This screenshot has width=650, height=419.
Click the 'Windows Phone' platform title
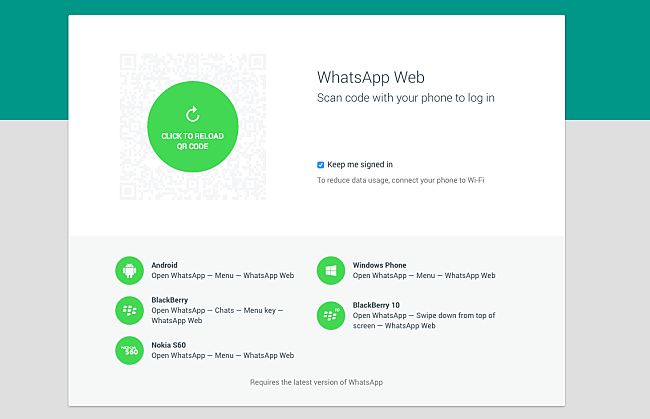click(379, 265)
